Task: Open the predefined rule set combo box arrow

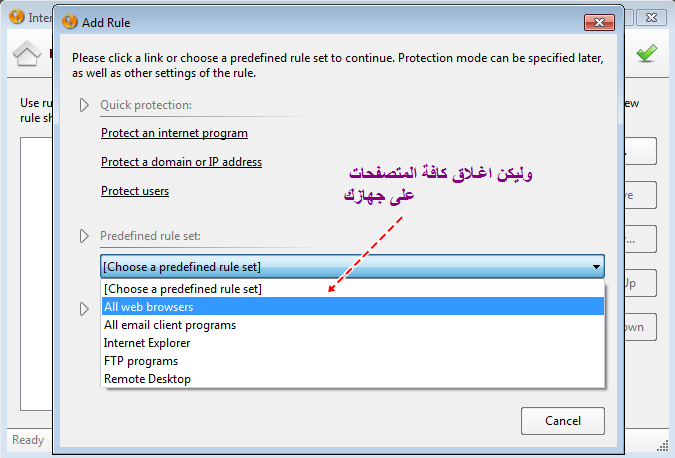Action: click(596, 267)
